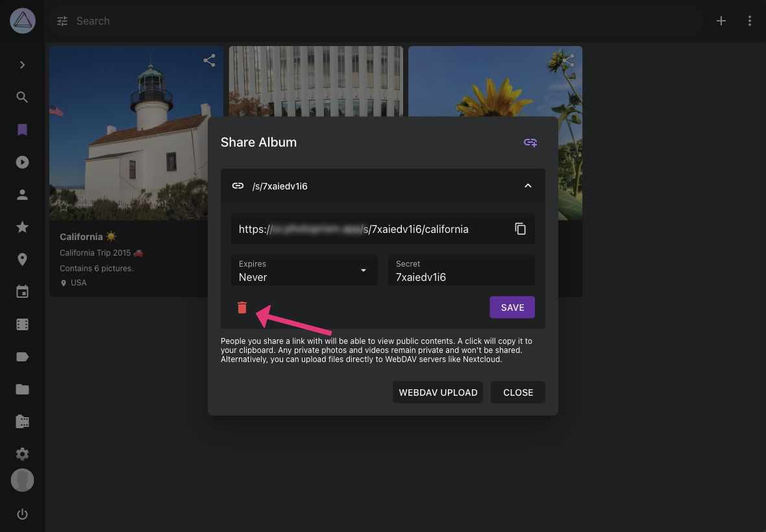Open Favorites using the star icon
Screen dimensions: 766x532
coord(22,227)
